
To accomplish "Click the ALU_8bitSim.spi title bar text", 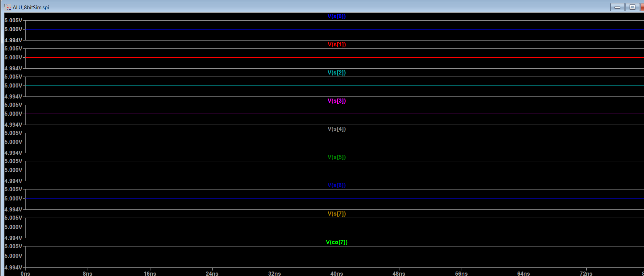I will tap(31, 8).
